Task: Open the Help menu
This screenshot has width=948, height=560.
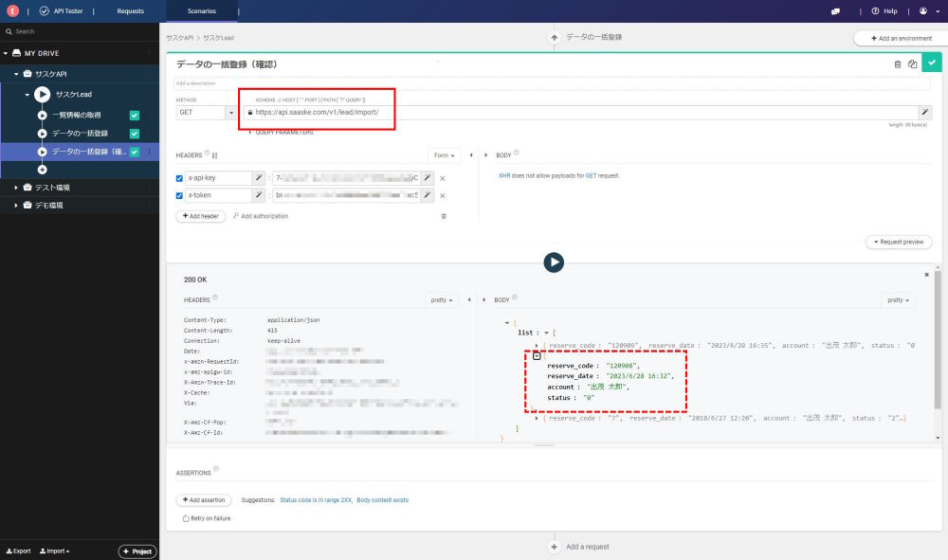Action: coord(884,11)
